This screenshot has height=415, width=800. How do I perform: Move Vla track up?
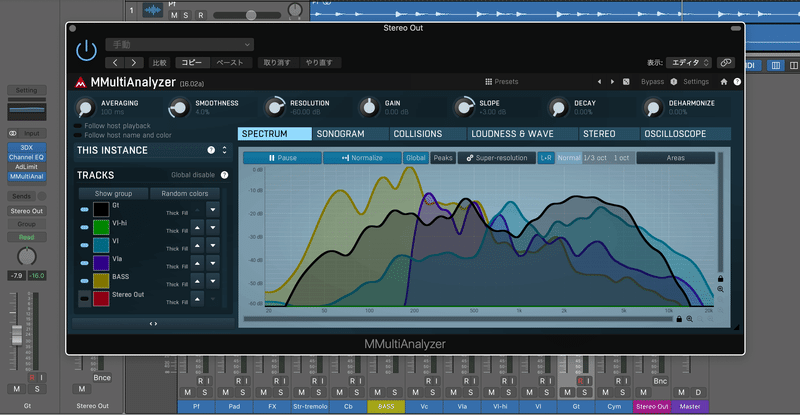point(197,263)
